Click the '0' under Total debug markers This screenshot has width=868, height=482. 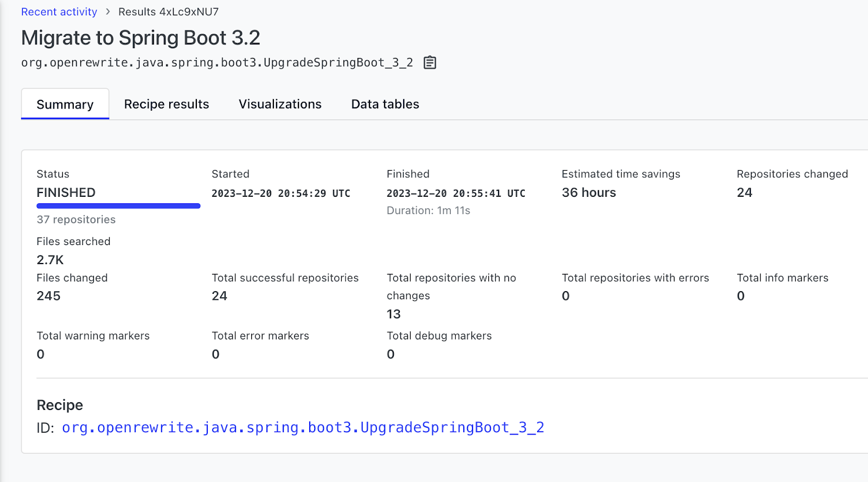(391, 354)
